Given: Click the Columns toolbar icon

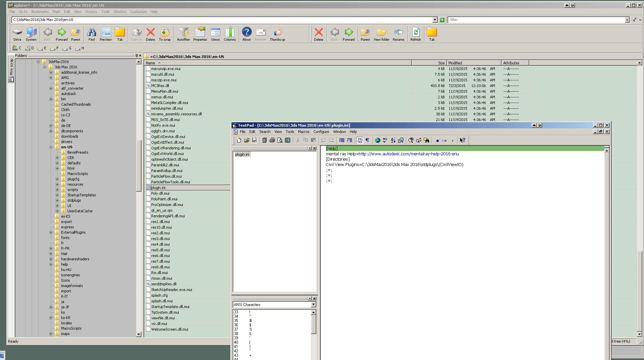Looking at the screenshot, I should (230, 34).
